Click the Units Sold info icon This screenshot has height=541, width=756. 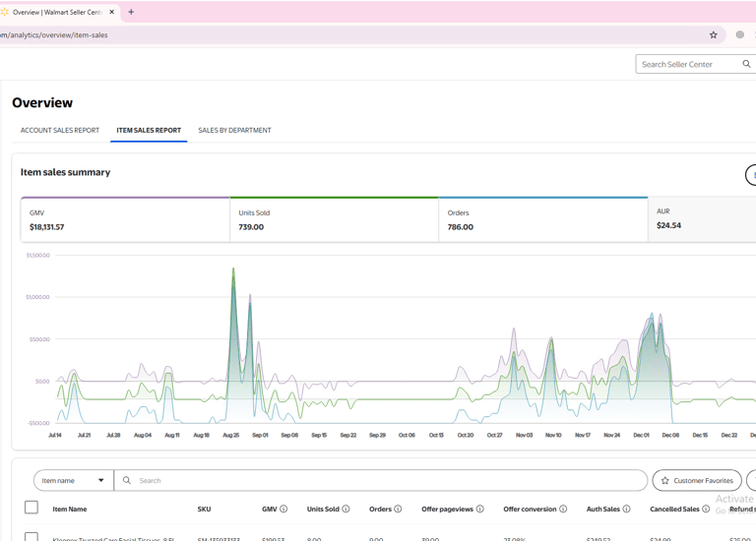[x=346, y=510]
